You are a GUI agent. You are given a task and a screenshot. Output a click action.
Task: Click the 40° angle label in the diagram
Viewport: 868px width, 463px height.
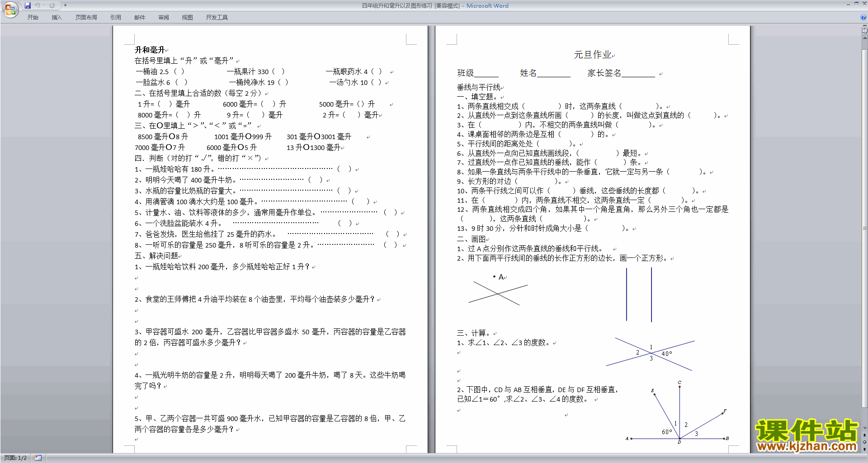click(667, 354)
